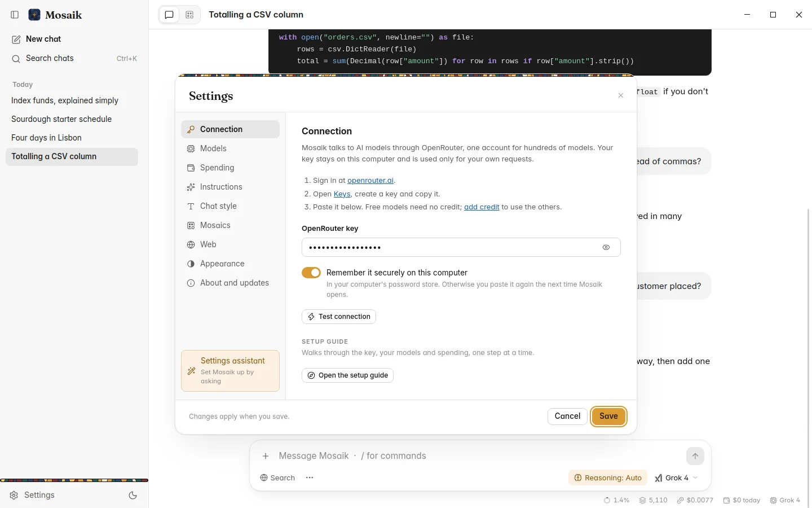Open the Grok 4 model dropdown

click(676, 478)
